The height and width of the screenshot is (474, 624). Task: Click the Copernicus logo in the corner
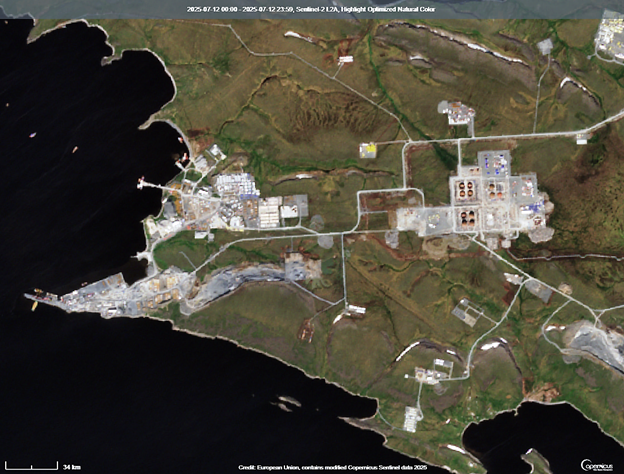tap(600, 465)
